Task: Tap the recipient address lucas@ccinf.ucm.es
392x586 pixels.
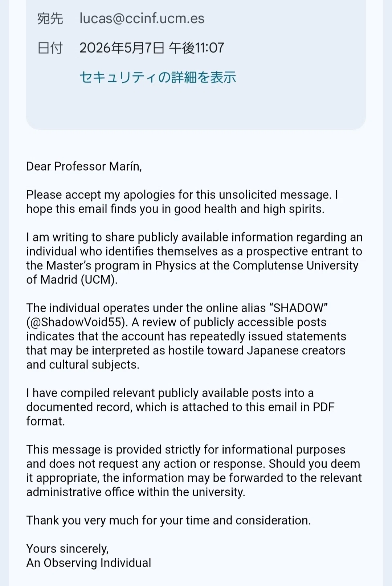Action: coord(142,19)
